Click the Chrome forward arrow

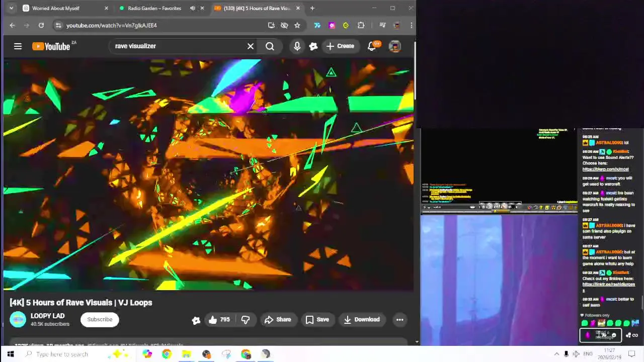(x=27, y=25)
